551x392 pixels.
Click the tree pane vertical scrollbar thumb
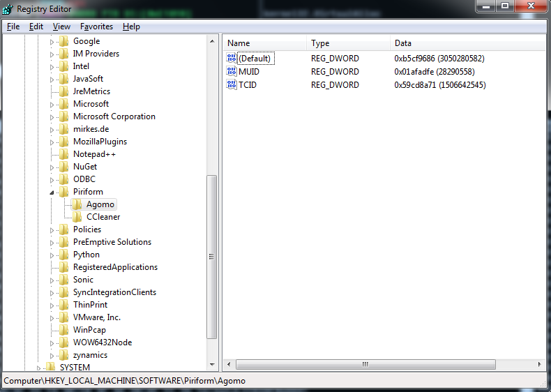(x=212, y=257)
